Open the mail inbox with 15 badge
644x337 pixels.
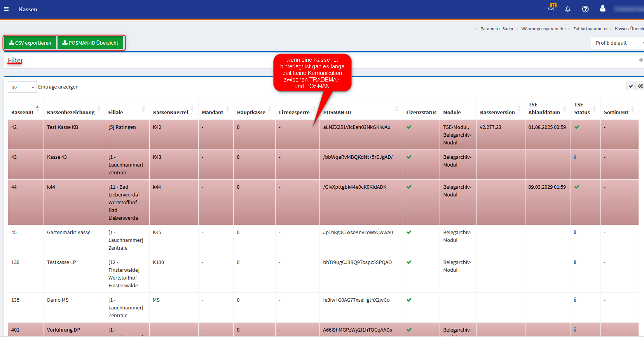click(x=551, y=9)
